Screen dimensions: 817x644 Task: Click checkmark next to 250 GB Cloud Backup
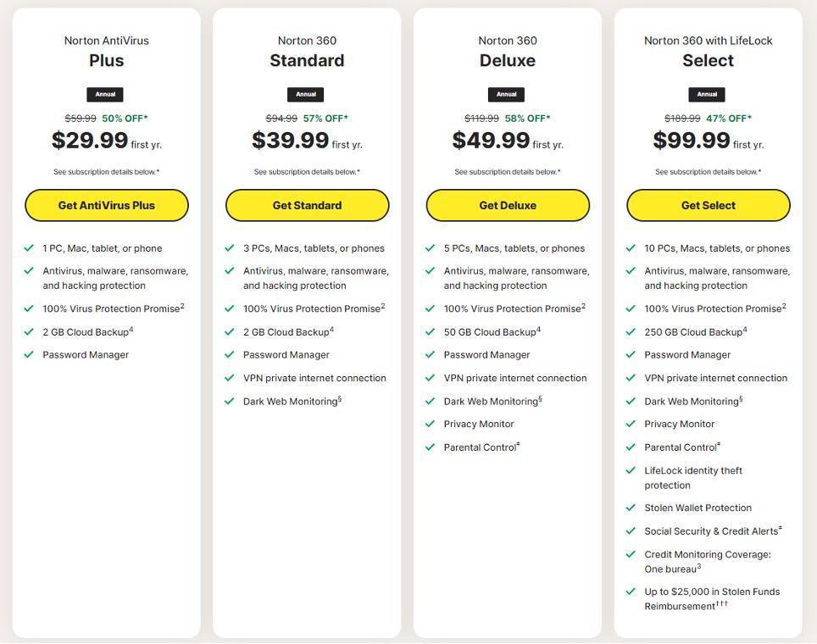coord(631,332)
